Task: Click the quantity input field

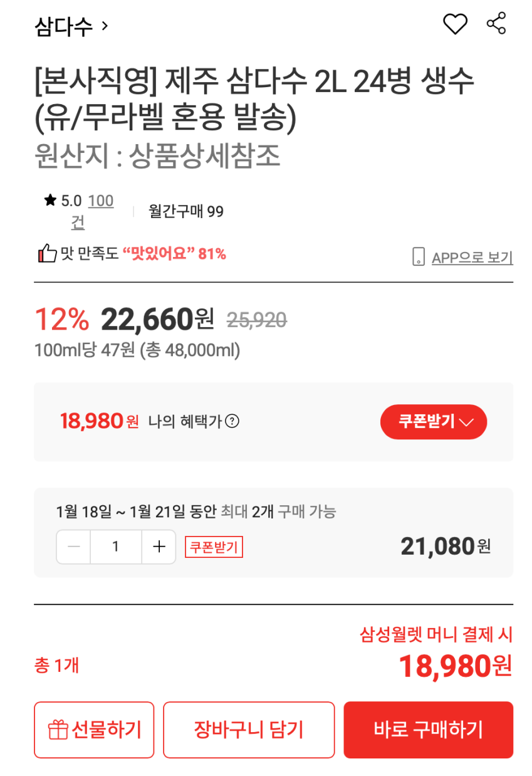Action: tap(116, 547)
